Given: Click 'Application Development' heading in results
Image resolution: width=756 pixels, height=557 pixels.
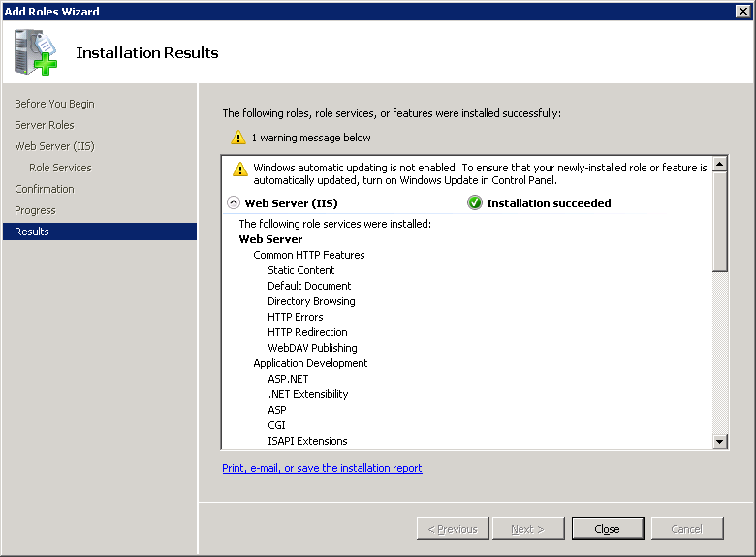Looking at the screenshot, I should (x=310, y=363).
